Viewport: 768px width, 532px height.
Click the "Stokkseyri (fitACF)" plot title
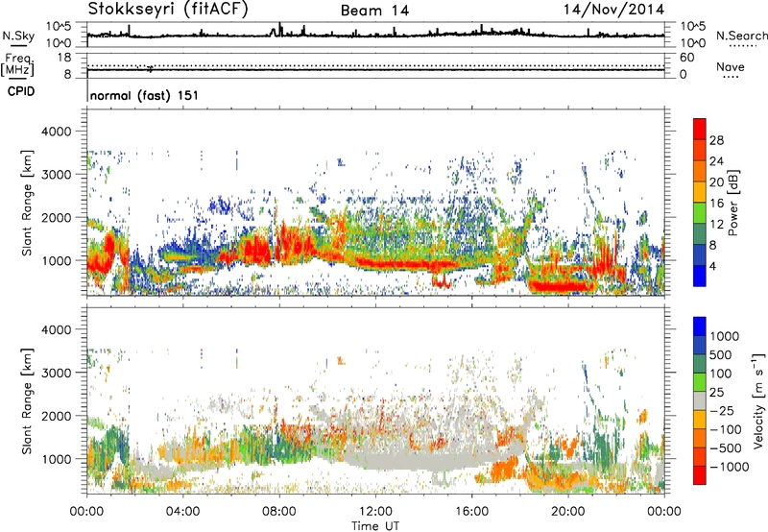tap(168, 9)
